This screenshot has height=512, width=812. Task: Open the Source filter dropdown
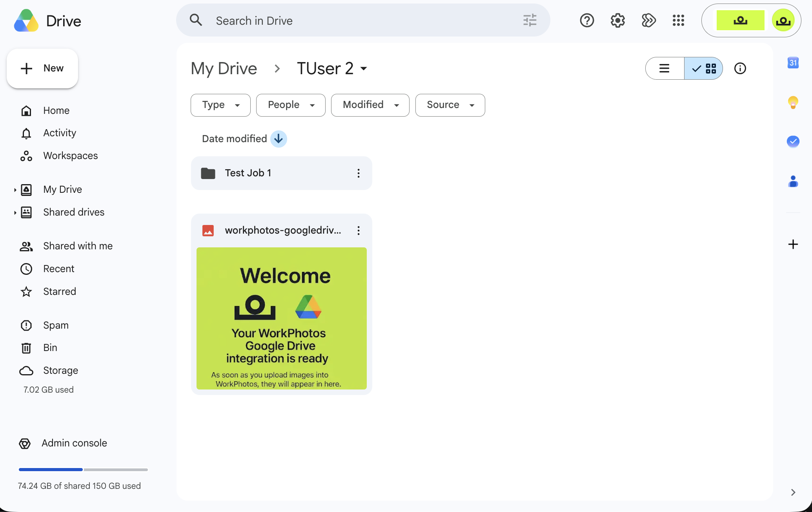coord(450,105)
